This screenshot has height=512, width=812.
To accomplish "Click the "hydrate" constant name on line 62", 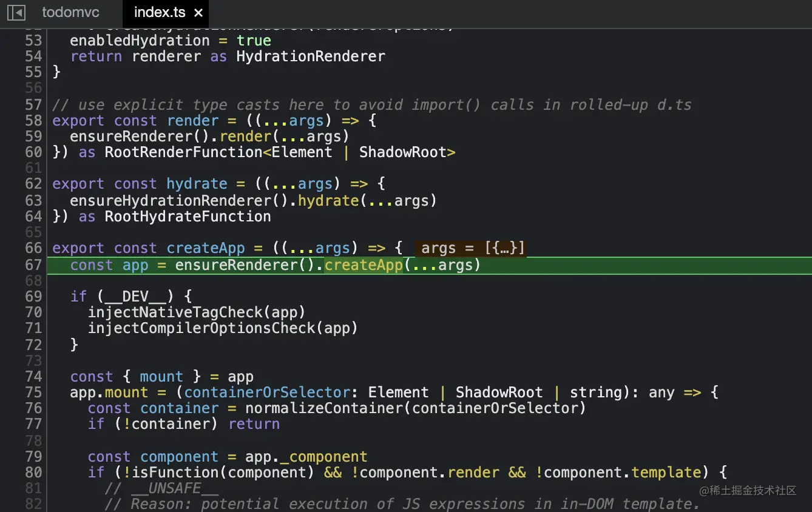I will 197,184.
